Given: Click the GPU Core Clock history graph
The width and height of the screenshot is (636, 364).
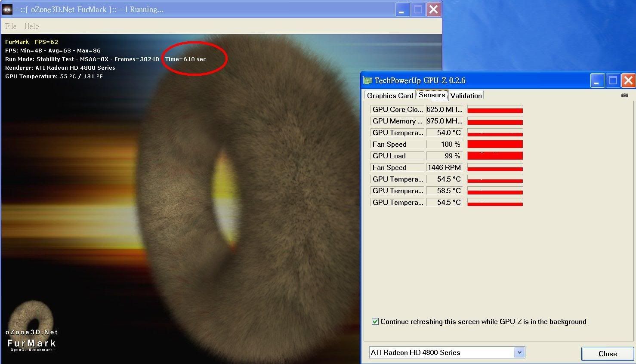Looking at the screenshot, I should pos(495,109).
